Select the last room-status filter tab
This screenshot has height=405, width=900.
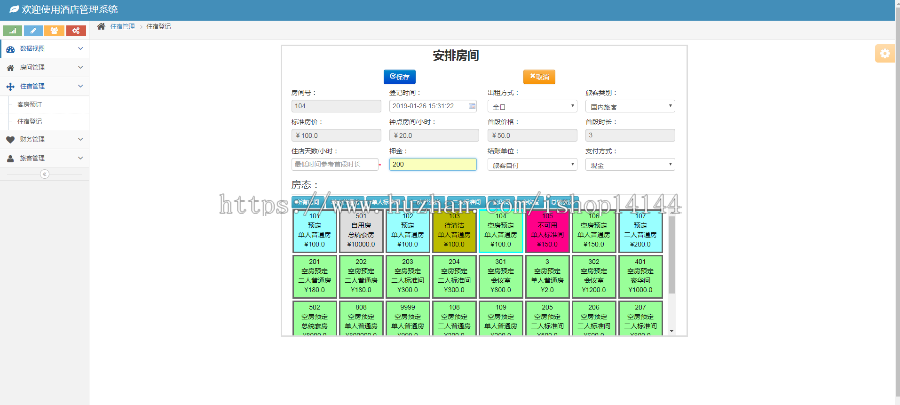[561, 202]
